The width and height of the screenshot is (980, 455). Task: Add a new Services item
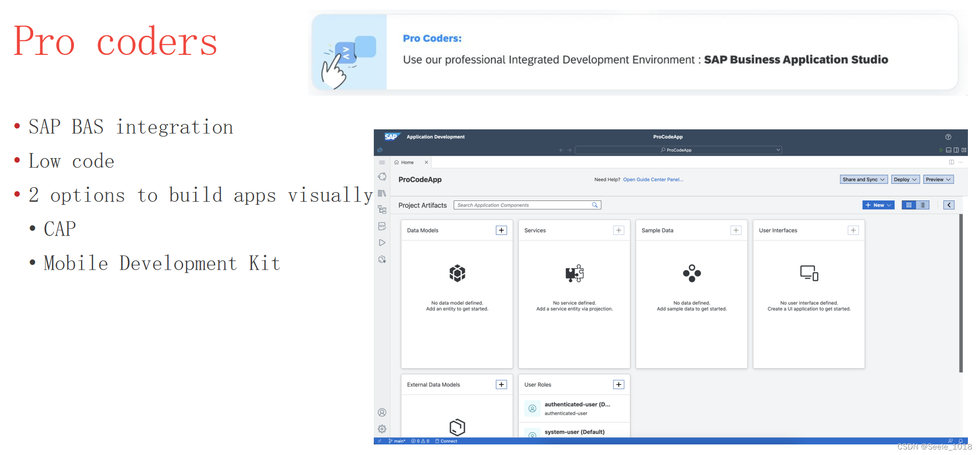tap(619, 230)
